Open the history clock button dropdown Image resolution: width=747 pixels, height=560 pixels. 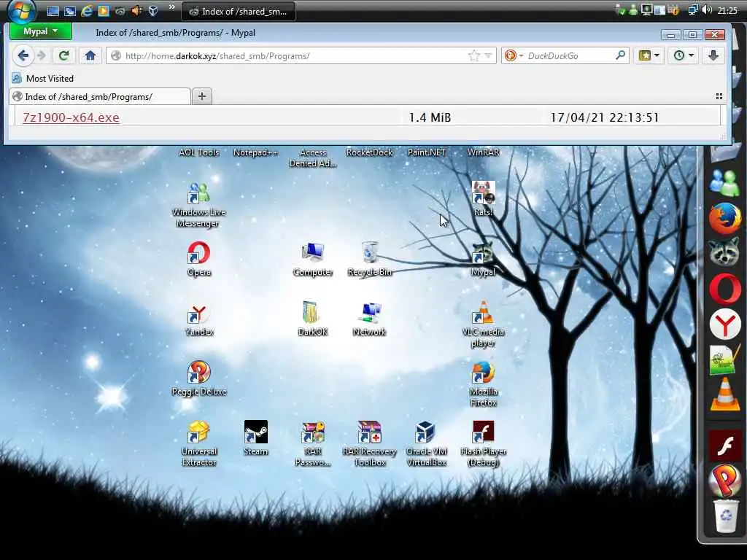683,55
